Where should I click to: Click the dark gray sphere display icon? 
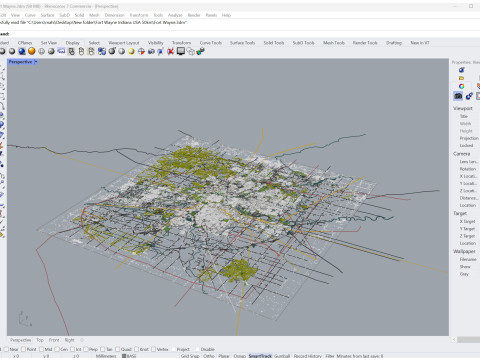(51, 51)
